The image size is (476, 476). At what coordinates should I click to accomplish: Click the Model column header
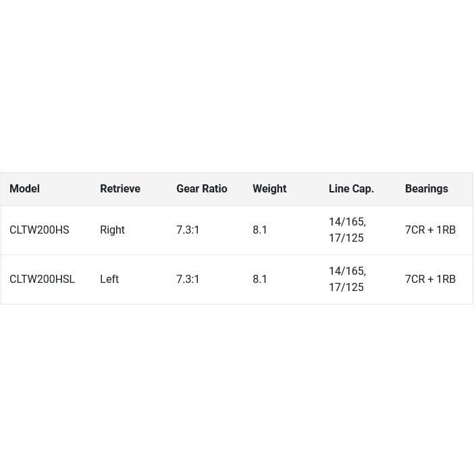[24, 189]
